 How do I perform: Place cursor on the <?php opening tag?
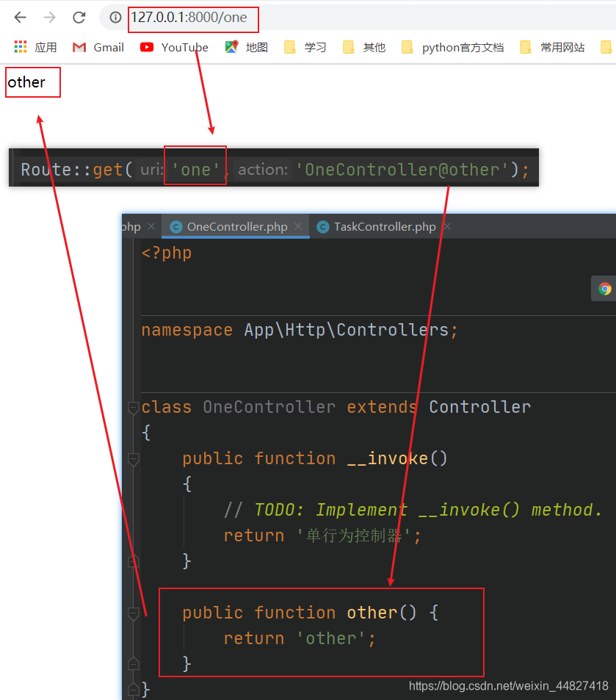tap(167, 253)
